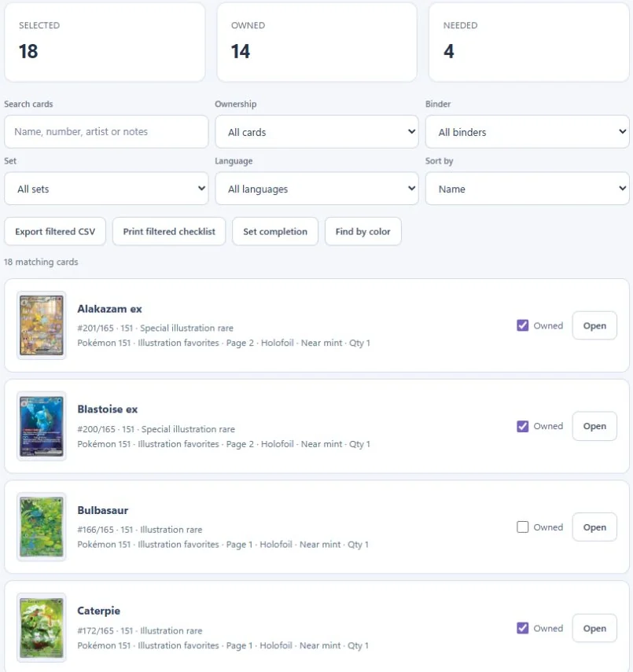
Task: Click '#200/165 · 151 · Special illustration rare' text
Action: [156, 429]
